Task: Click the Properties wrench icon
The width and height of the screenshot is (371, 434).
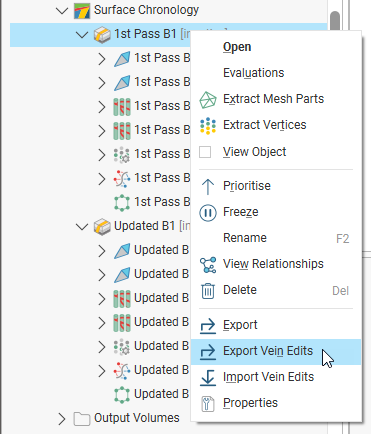Action: coord(208,404)
